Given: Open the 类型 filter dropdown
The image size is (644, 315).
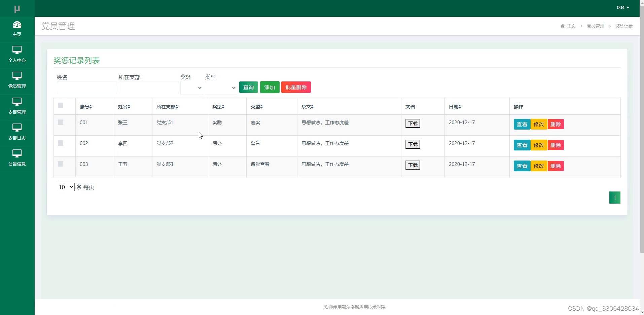Looking at the screenshot, I should [x=220, y=87].
